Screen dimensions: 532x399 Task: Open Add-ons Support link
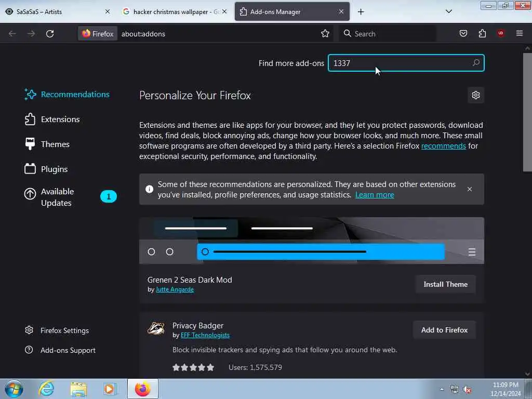[x=60, y=350]
